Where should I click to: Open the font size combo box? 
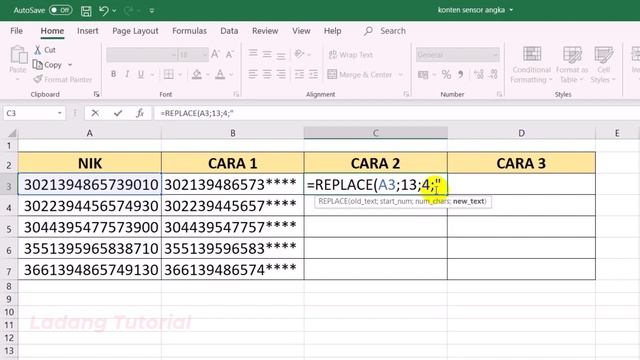click(193, 55)
